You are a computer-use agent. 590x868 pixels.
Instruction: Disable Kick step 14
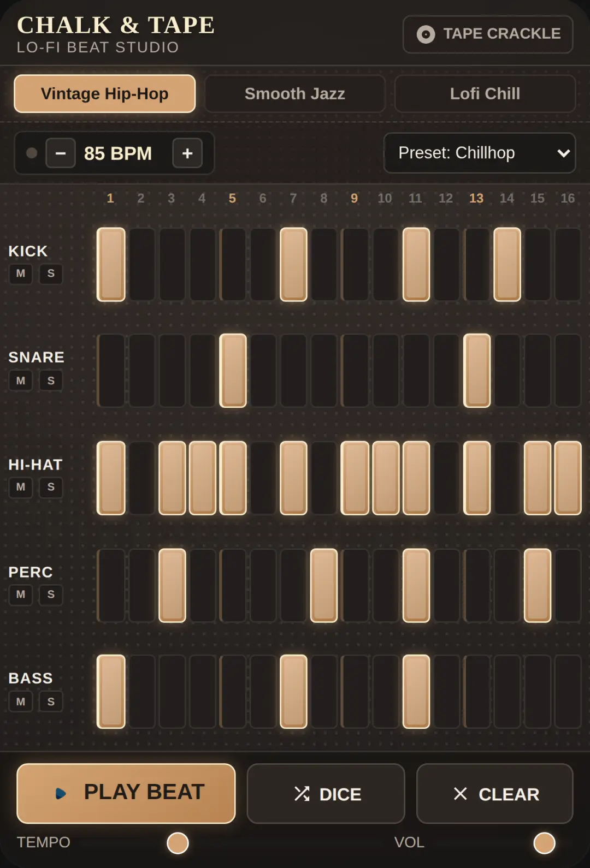[x=508, y=265]
